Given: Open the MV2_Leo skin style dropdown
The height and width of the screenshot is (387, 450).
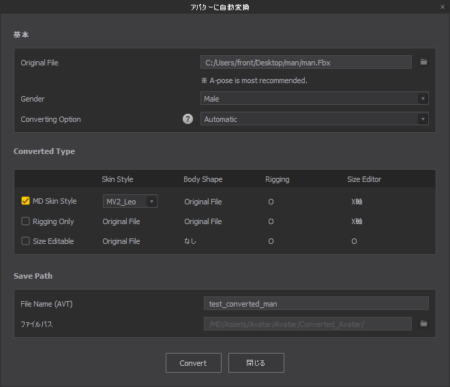Looking at the screenshot, I should click(x=130, y=201).
